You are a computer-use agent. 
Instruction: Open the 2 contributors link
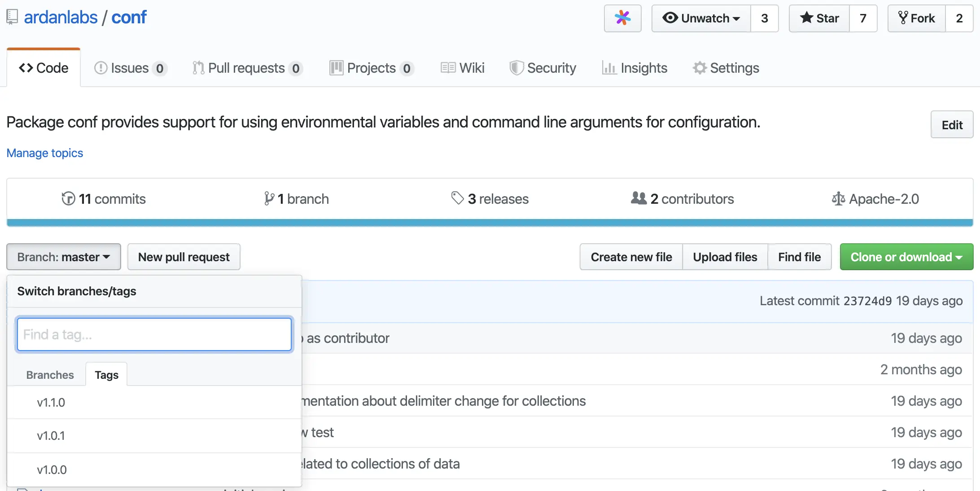click(x=682, y=198)
